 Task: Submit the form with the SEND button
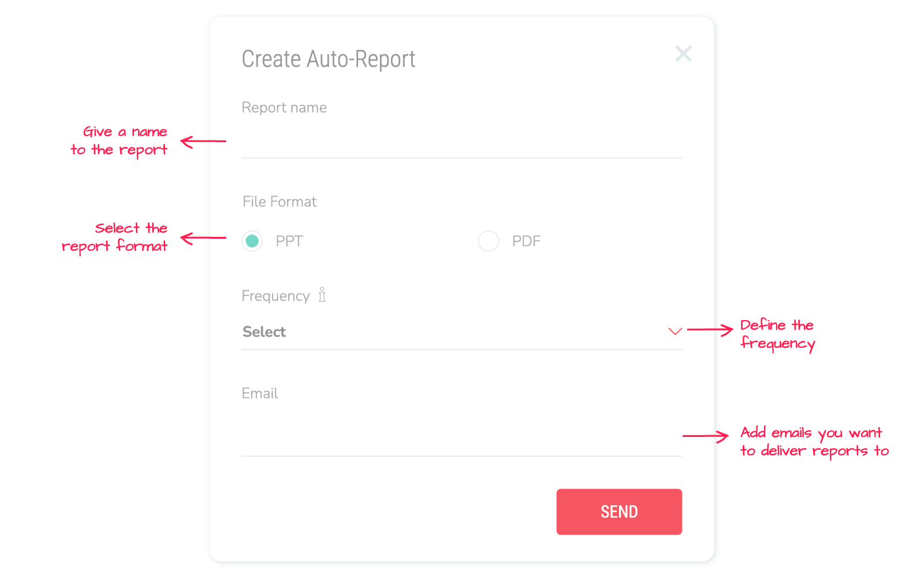tap(619, 512)
